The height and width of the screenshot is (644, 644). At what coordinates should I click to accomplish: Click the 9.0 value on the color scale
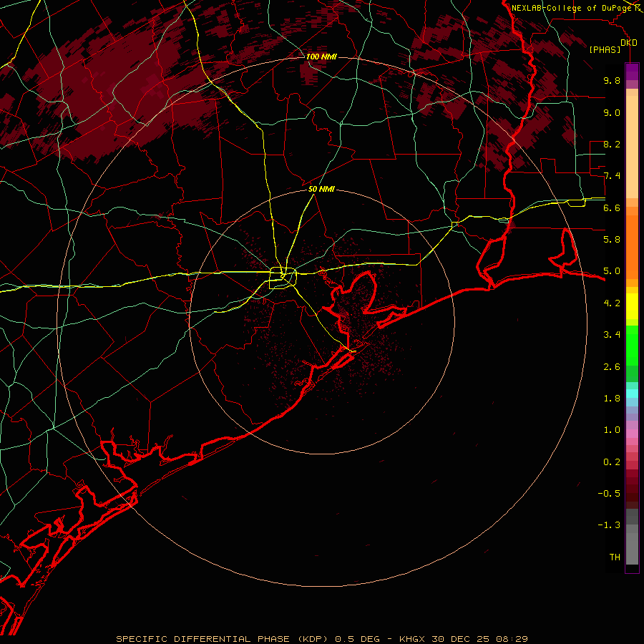(612, 112)
